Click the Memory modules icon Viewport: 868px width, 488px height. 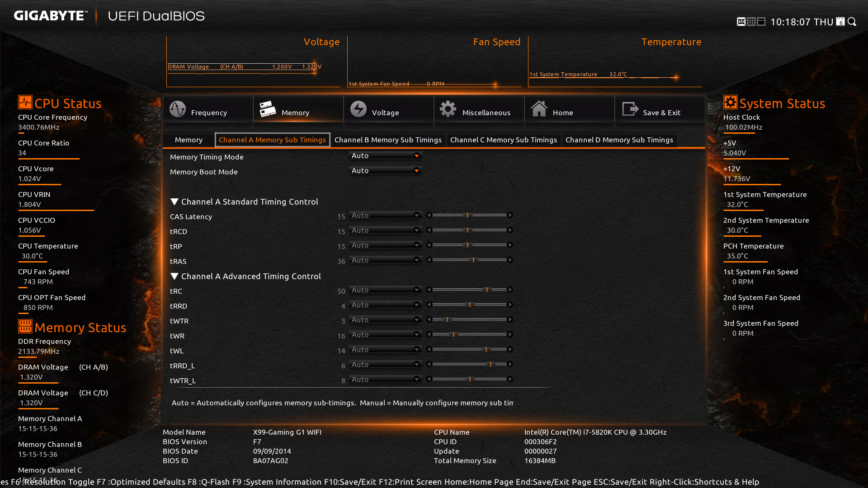click(x=268, y=109)
